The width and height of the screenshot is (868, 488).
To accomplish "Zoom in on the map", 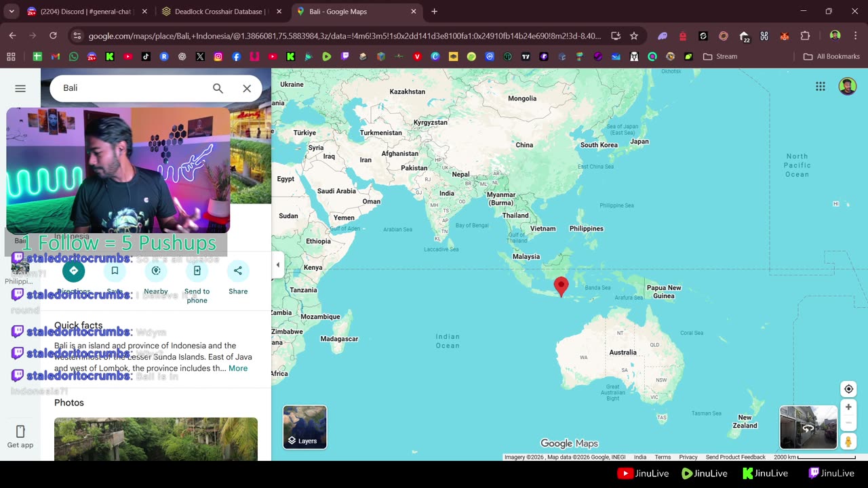I will tap(848, 407).
